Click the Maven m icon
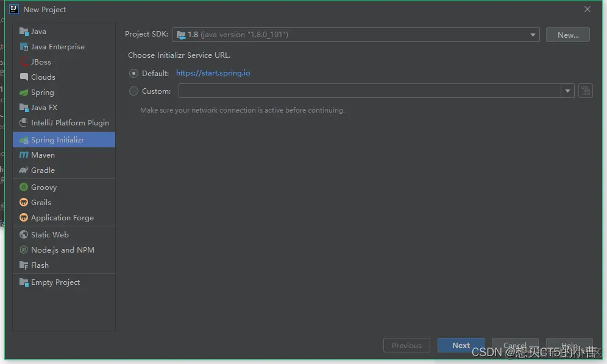The image size is (607, 364). pos(24,155)
